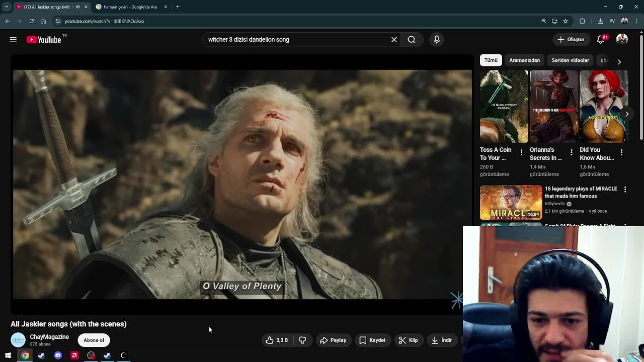This screenshot has width=644, height=362.
Task: Select the Tümü filter chip
Action: pyautogui.click(x=491, y=60)
